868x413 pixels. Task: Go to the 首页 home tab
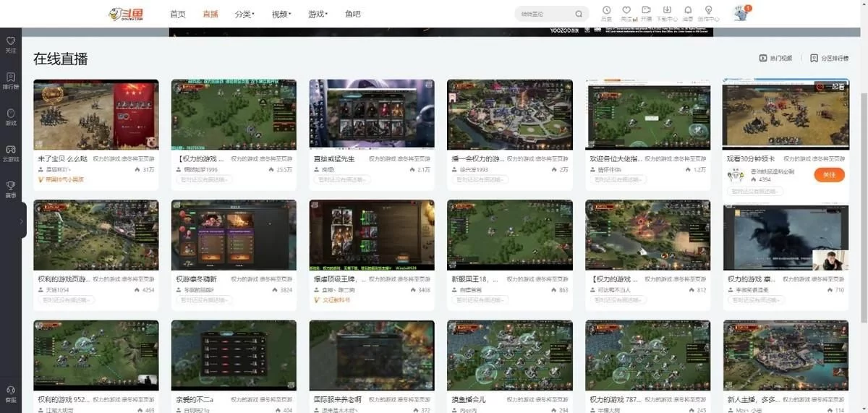click(178, 14)
